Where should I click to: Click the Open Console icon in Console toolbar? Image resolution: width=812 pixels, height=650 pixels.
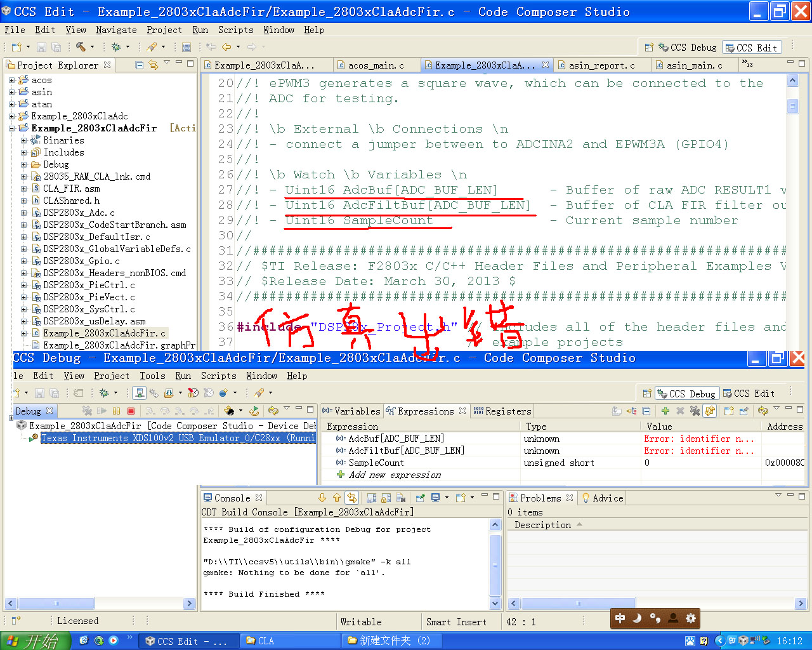[460, 498]
